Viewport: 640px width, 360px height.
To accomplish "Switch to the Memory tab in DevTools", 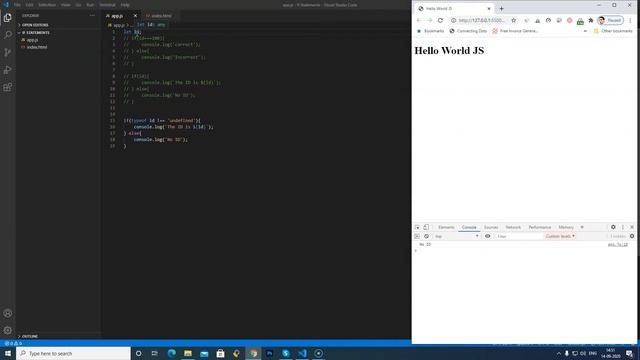I will (x=566, y=227).
